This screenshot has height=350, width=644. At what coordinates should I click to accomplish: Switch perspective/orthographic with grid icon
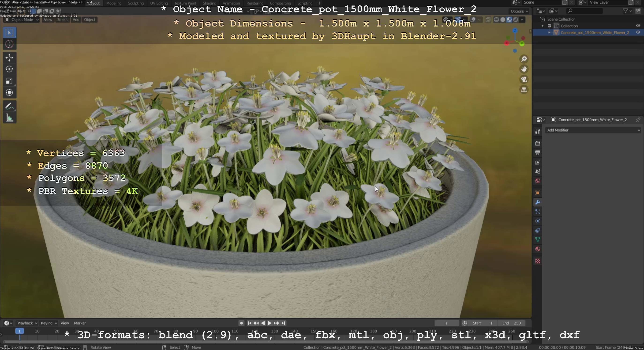pyautogui.click(x=524, y=90)
